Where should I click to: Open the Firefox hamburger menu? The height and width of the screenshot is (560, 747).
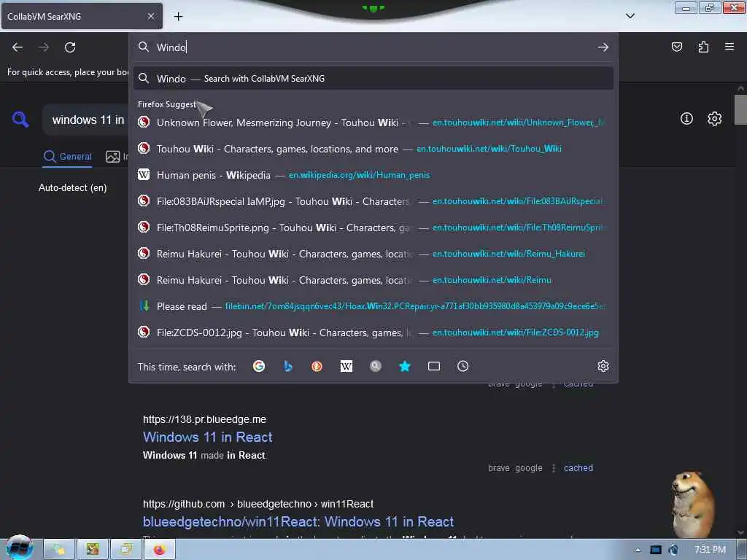tap(729, 47)
